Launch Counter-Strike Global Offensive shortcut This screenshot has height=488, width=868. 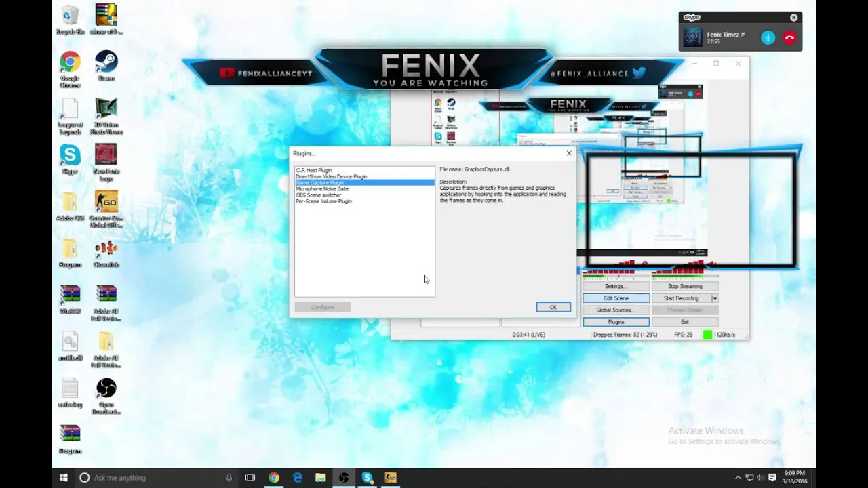[x=106, y=209]
